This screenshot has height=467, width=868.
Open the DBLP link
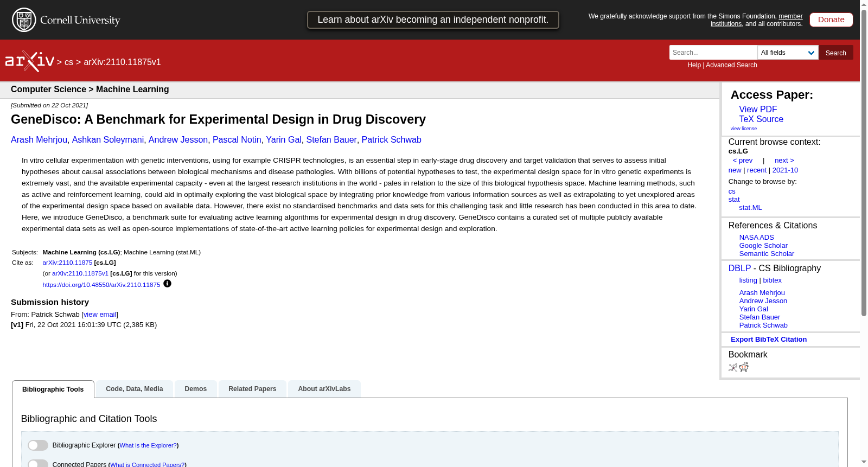tap(739, 268)
